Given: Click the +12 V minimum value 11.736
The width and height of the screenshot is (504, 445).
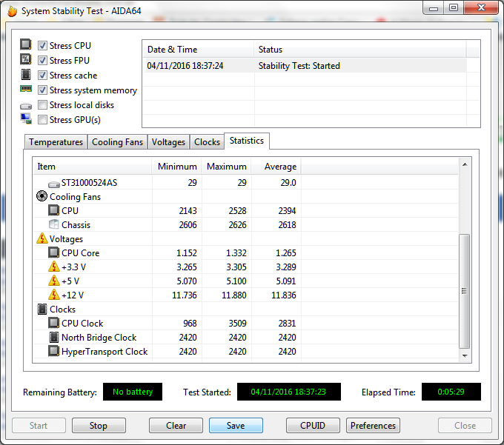Looking at the screenshot, I should [x=184, y=295].
